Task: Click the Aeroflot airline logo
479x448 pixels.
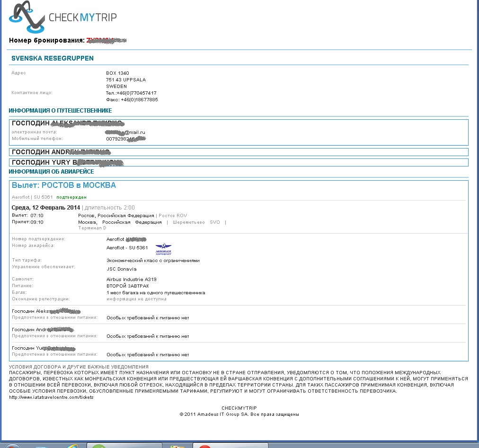Action: [163, 249]
